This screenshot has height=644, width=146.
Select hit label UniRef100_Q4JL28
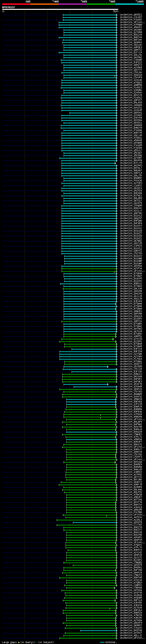[x=131, y=296]
